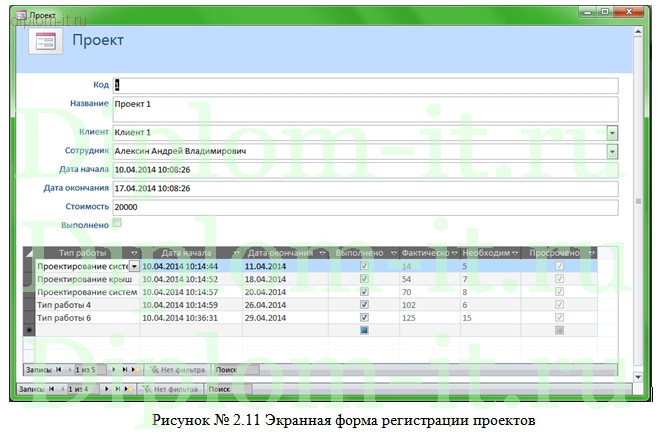This screenshot has width=662, height=439.
Task: Toggle Просрочено checkbox in Тип работы 6 row
Action: 559,317
